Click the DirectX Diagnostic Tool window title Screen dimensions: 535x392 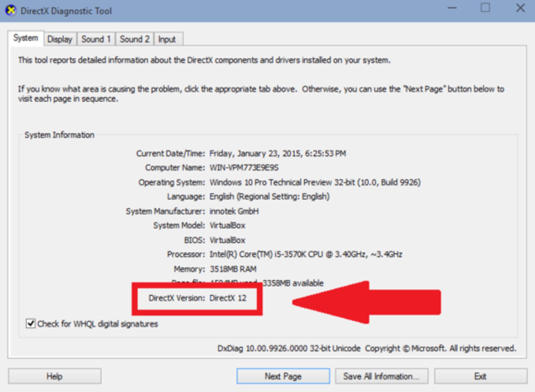click(x=66, y=11)
